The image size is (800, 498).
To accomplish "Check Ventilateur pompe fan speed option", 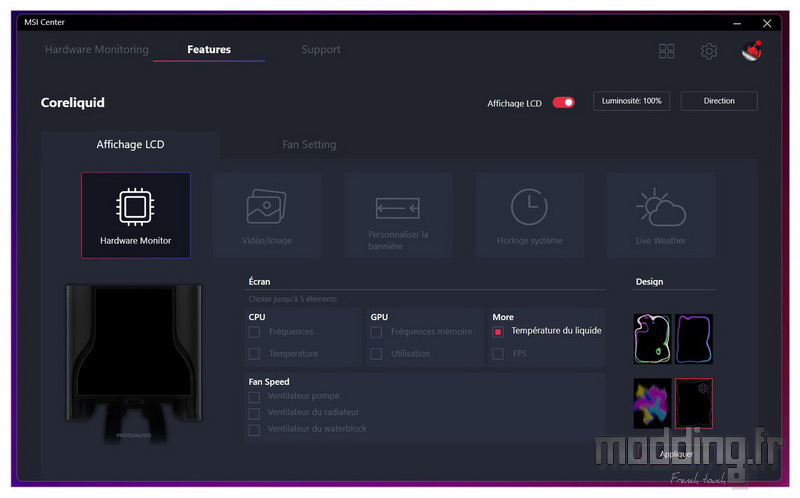I will point(254,396).
